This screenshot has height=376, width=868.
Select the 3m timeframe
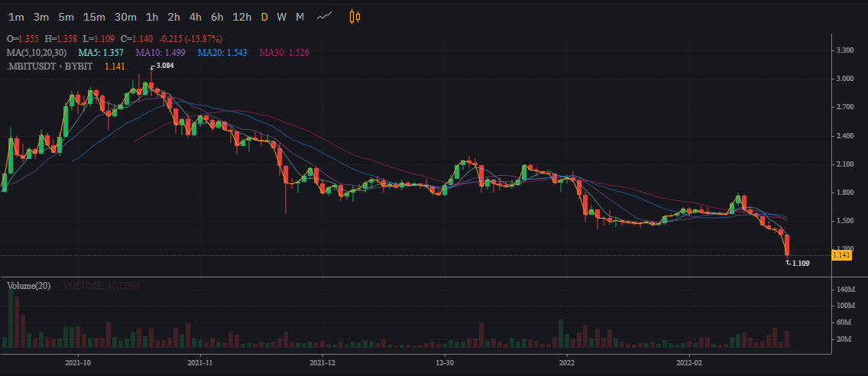[41, 17]
